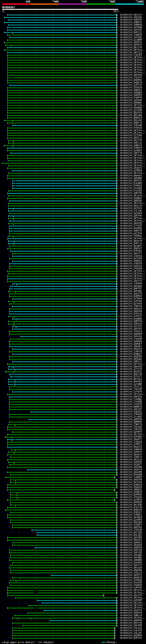Click the white query length bar
Viewport: 146px width, 644px height.
[60, 9]
